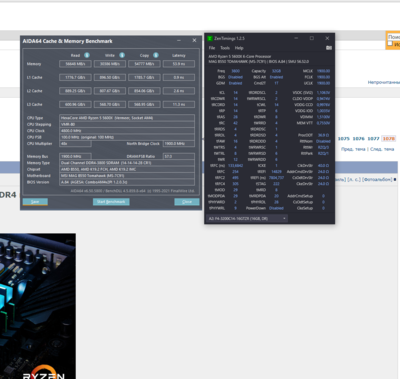This screenshot has height=379, width=400.
Task: Maximize the ZenTimings window
Action: click(x=312, y=38)
